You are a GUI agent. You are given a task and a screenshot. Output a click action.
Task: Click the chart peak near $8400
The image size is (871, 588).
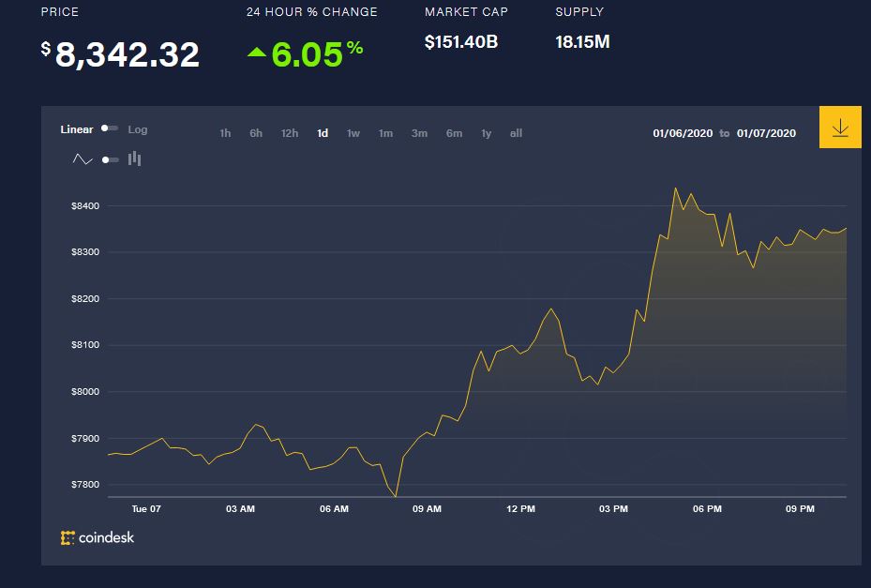675,188
